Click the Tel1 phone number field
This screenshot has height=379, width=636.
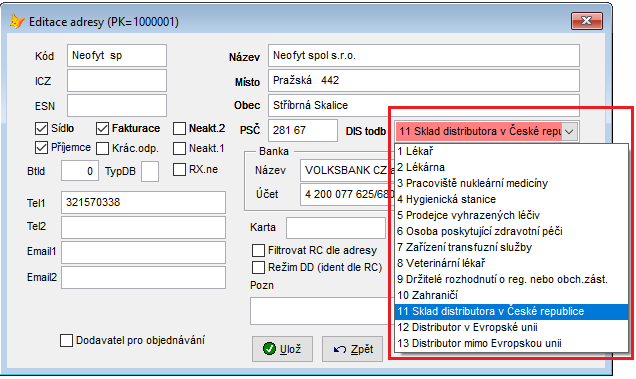tap(143, 202)
